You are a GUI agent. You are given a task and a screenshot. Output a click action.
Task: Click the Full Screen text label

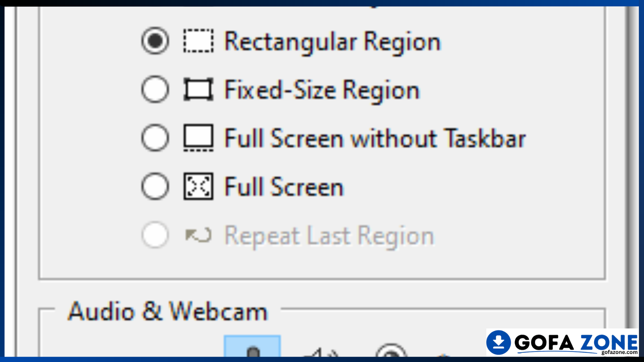point(284,187)
